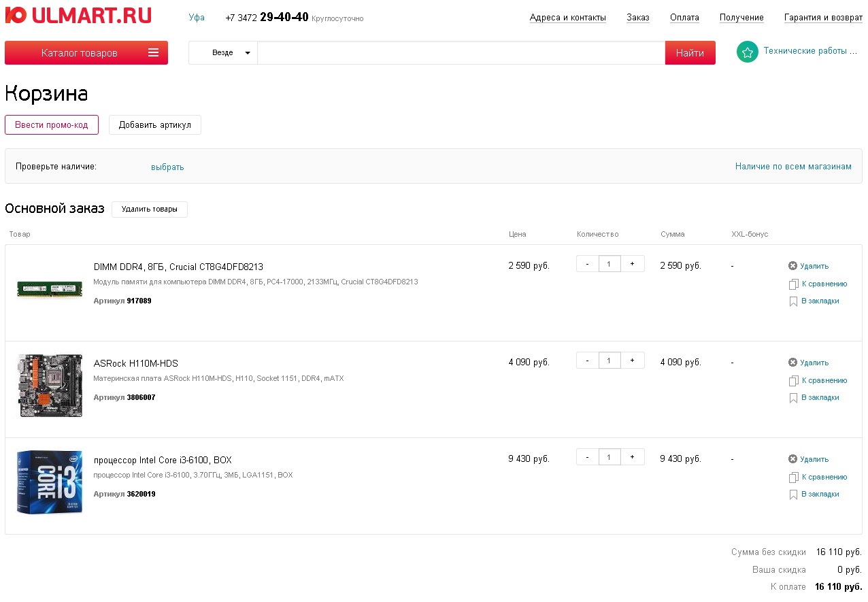
Task: Decrease quantity of DIMM DDR4 Crucial memory
Action: point(588,264)
